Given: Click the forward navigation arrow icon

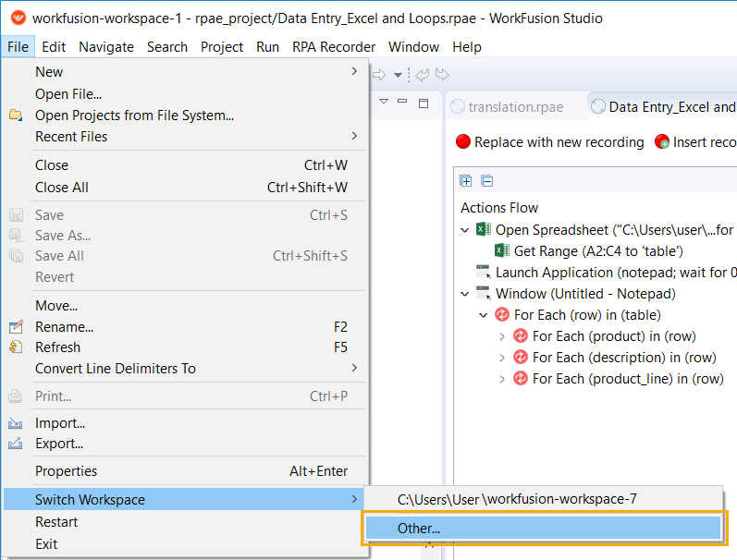Looking at the screenshot, I should pos(379,75).
